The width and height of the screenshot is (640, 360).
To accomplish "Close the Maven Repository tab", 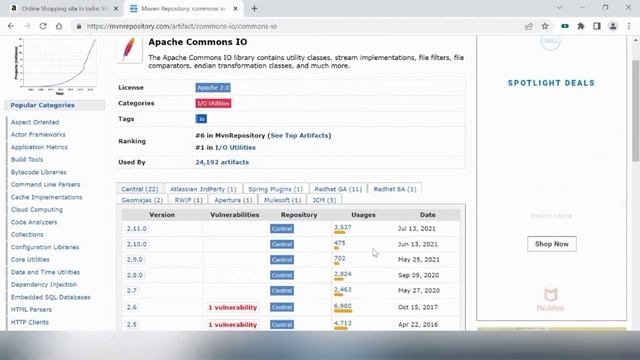I will (x=235, y=8).
